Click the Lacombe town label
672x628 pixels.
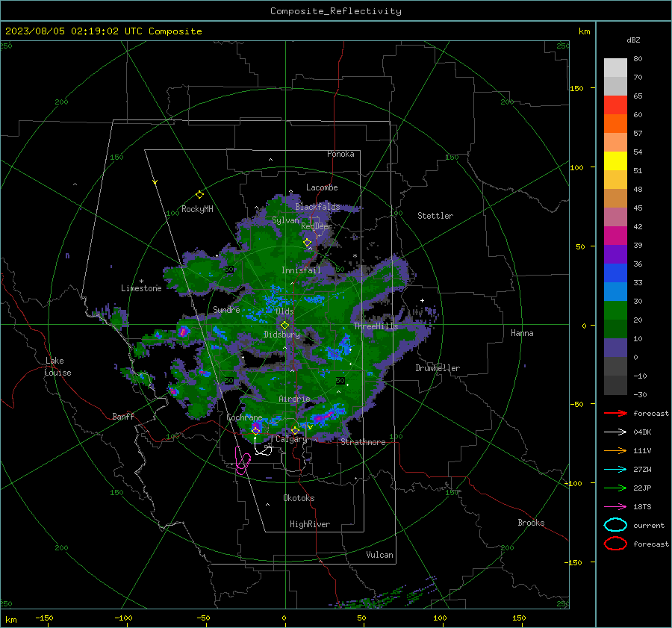coord(322,187)
